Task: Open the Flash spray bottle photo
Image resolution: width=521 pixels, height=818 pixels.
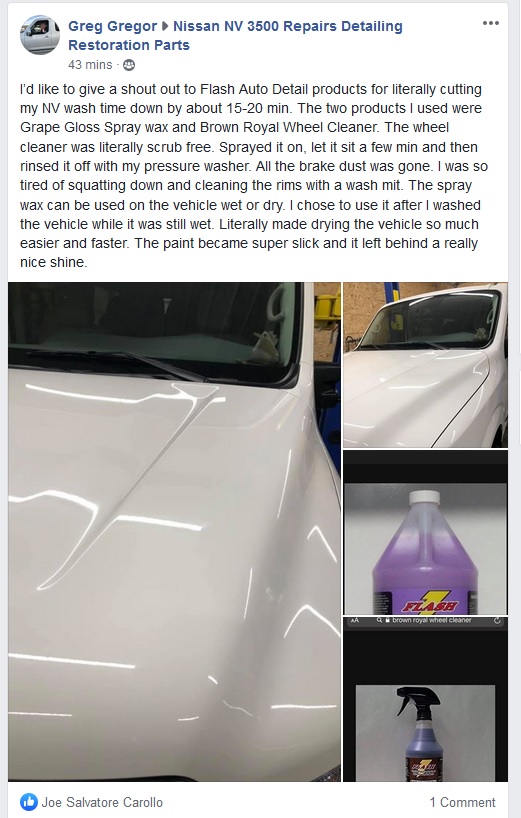Action: click(425, 699)
